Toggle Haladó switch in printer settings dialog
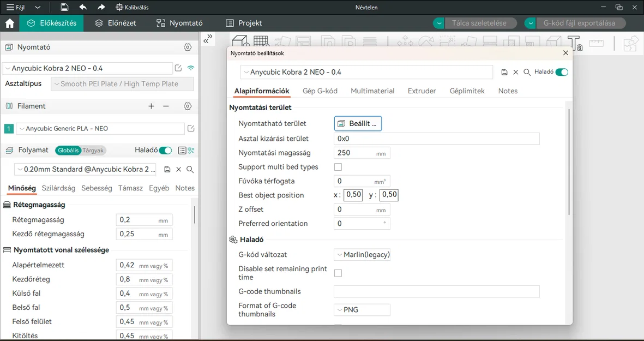 point(562,73)
